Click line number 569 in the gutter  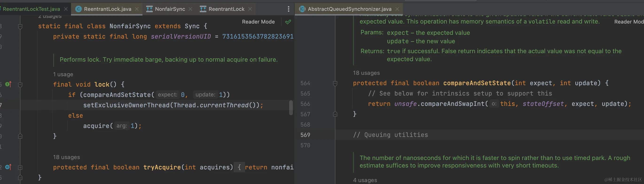[x=305, y=135]
